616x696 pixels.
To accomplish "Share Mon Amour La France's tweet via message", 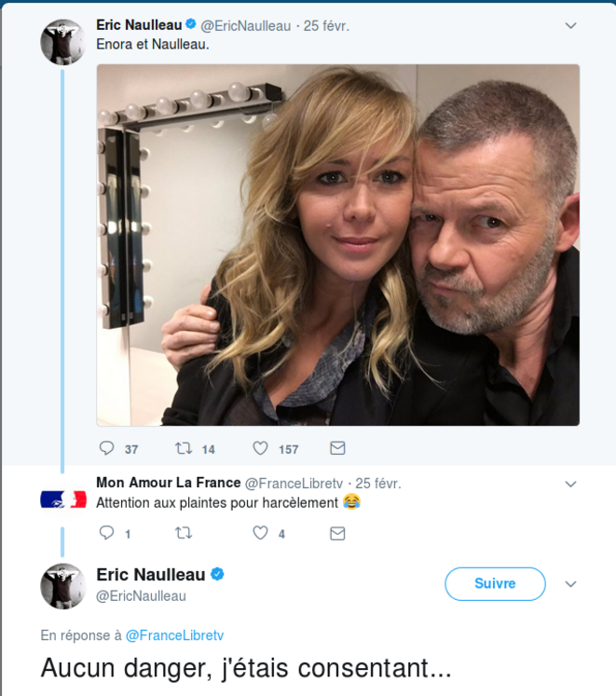I will (337, 533).
